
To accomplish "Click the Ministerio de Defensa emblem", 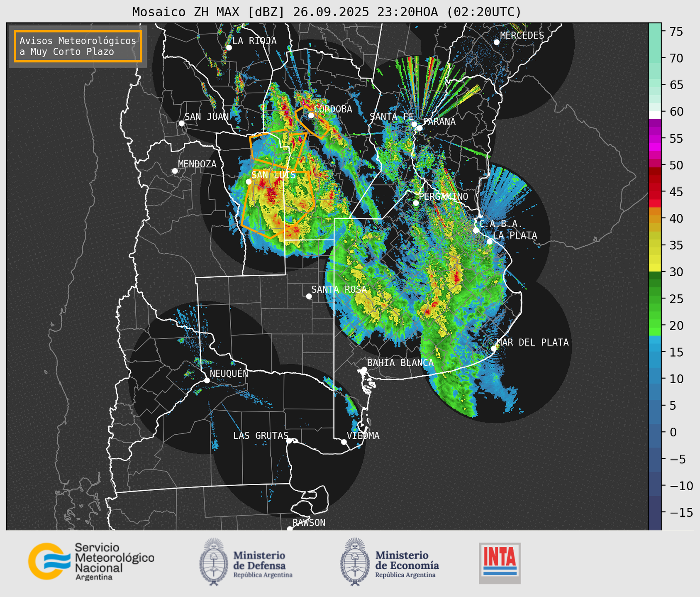I will coord(214,562).
